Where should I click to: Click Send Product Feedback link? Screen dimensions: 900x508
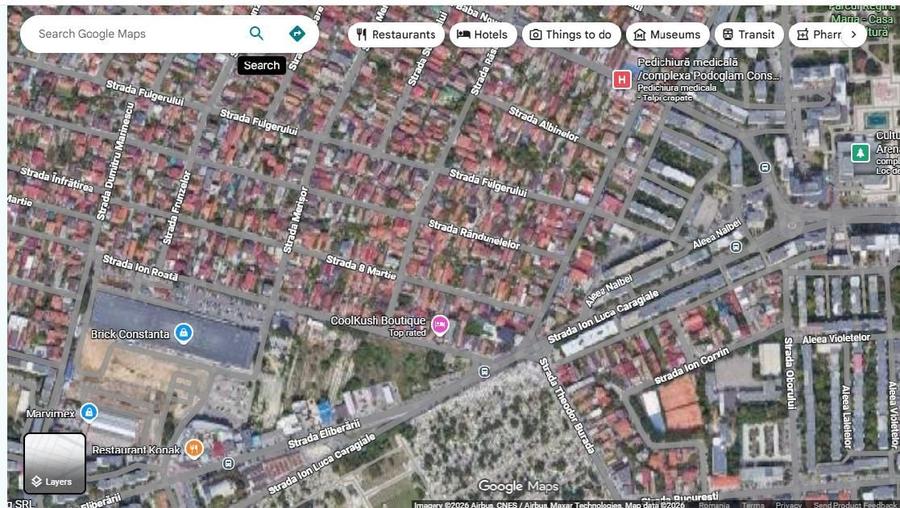(x=854, y=505)
